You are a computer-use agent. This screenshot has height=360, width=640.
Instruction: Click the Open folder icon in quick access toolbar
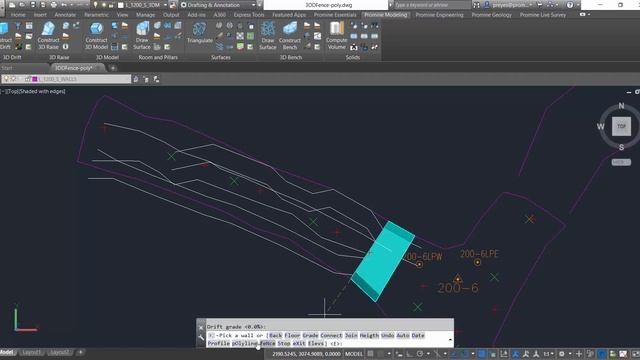22,5
